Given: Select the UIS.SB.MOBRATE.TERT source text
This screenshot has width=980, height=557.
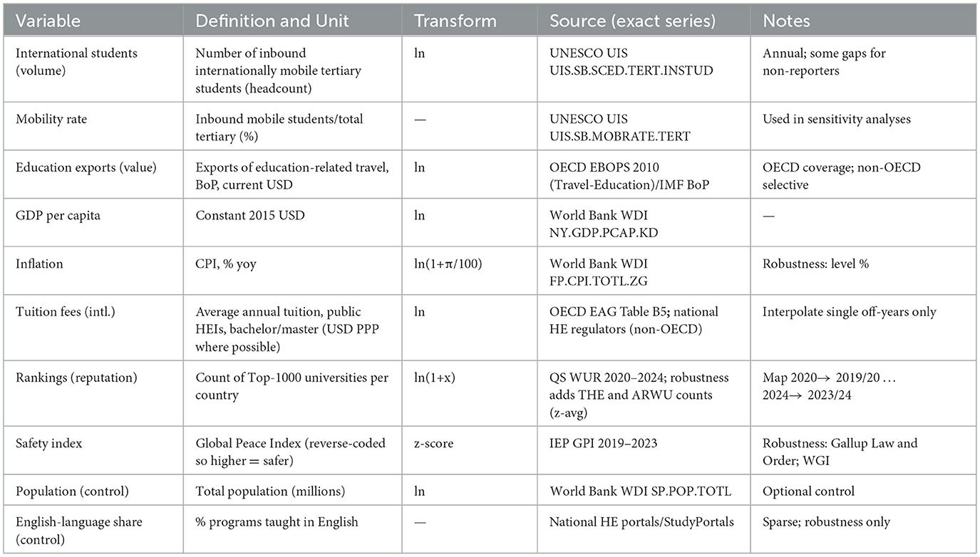Looking at the screenshot, I should [619, 136].
